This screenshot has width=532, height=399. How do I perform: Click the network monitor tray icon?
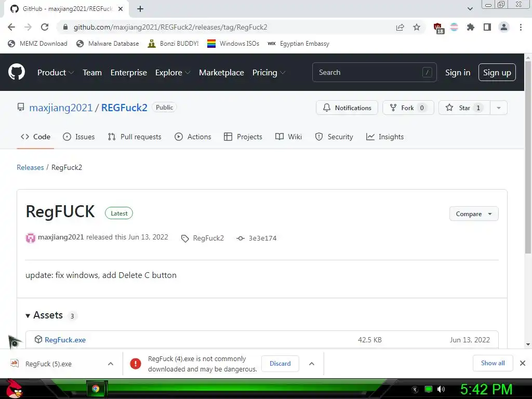pos(429,389)
